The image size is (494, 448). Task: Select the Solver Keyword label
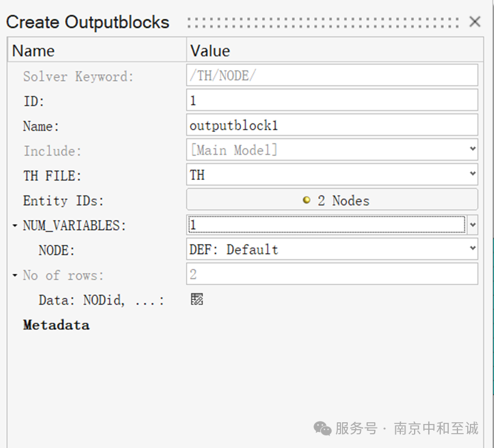pos(78,77)
